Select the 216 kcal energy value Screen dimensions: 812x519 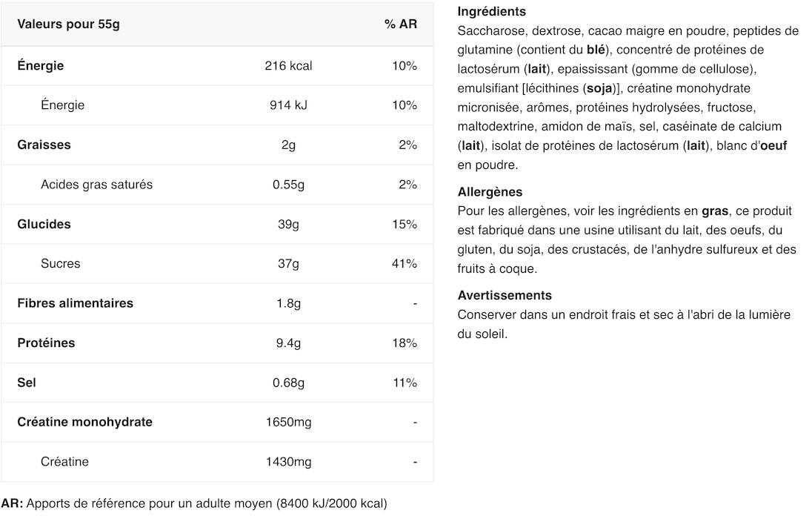pos(288,66)
